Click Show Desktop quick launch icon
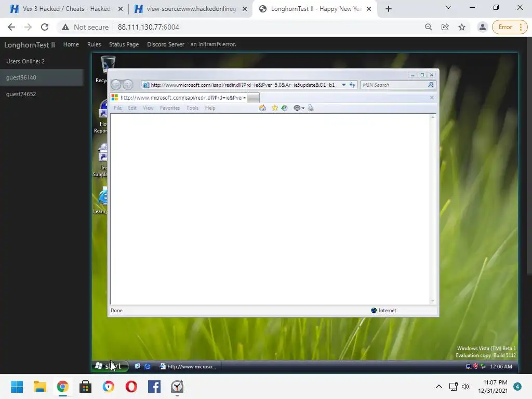 coord(137,366)
